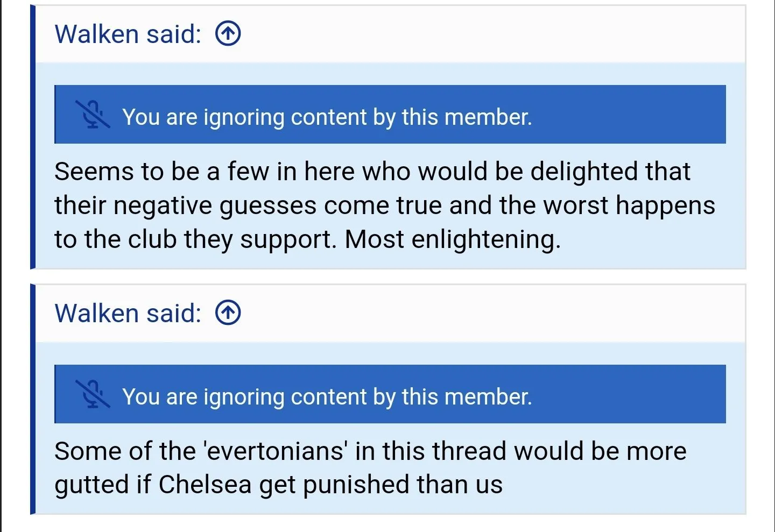This screenshot has height=532, width=775.
Task: Open the first 'Walken said:' link
Action: click(128, 34)
